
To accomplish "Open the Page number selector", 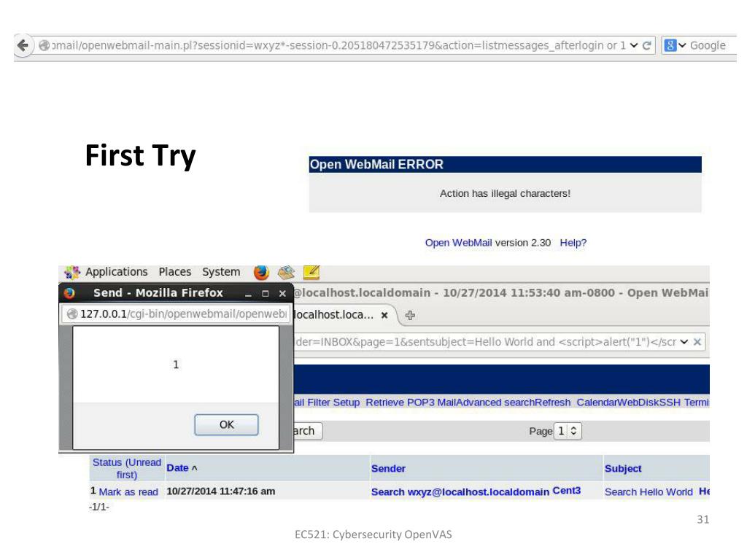I will click(x=568, y=431).
